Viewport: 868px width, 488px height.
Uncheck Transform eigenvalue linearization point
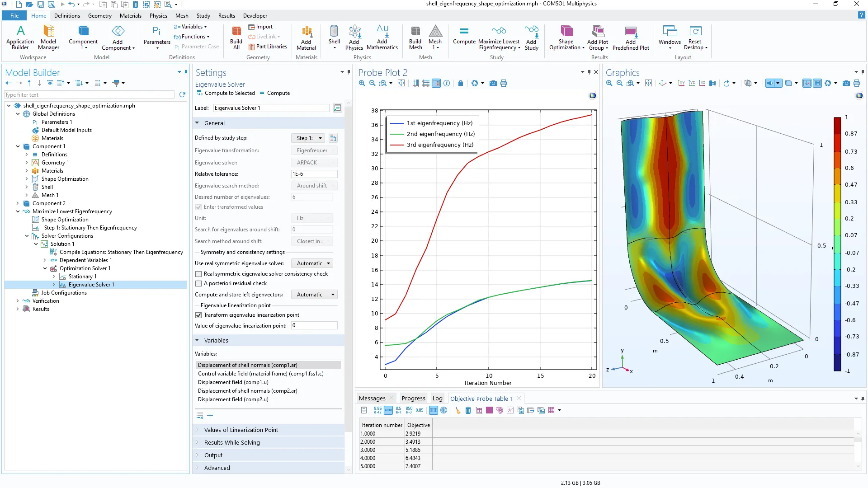pyautogui.click(x=198, y=315)
